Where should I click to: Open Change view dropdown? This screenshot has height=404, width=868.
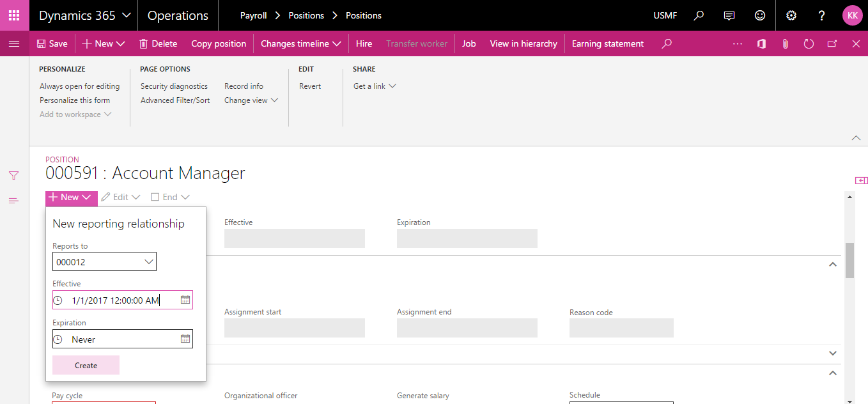[251, 100]
